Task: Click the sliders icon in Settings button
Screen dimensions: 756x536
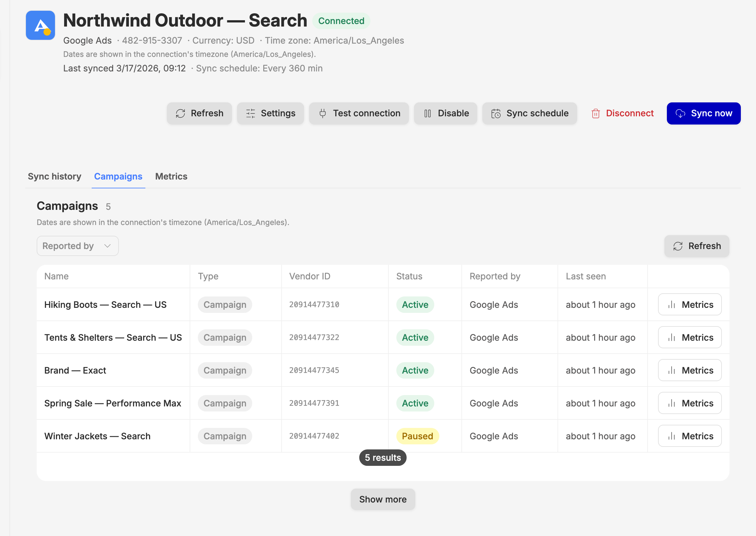Action: tap(250, 113)
